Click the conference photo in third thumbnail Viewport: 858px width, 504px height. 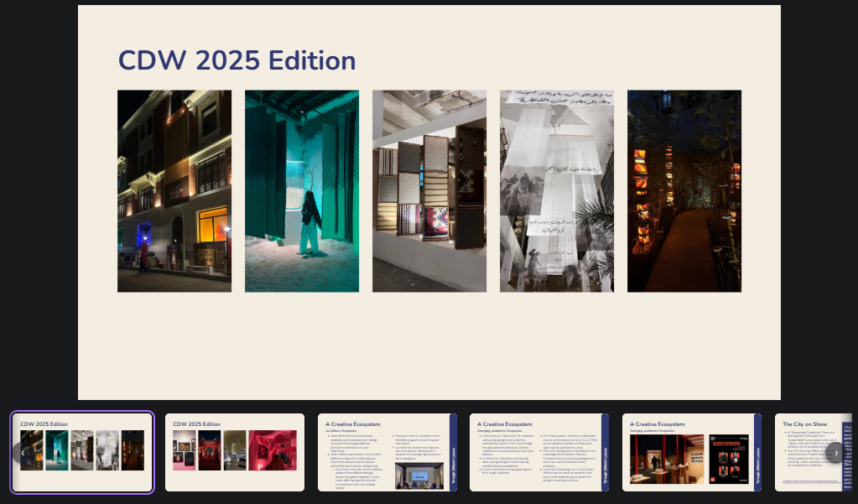[x=421, y=475]
